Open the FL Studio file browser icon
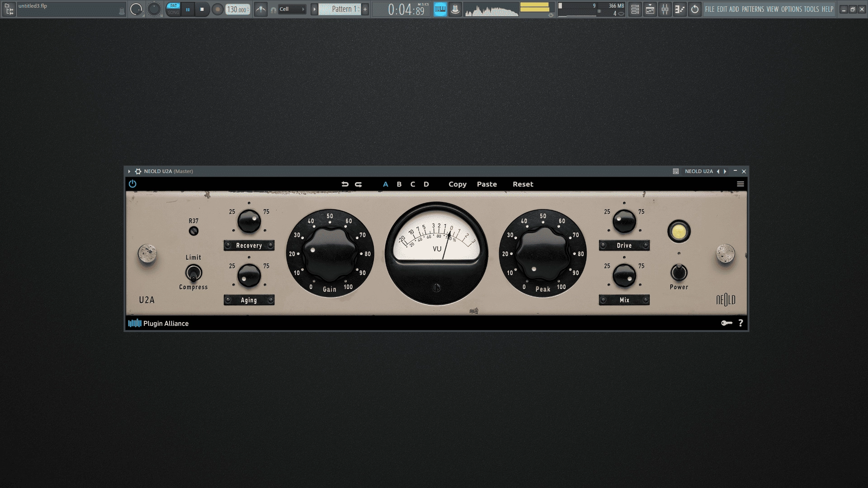 tap(9, 9)
